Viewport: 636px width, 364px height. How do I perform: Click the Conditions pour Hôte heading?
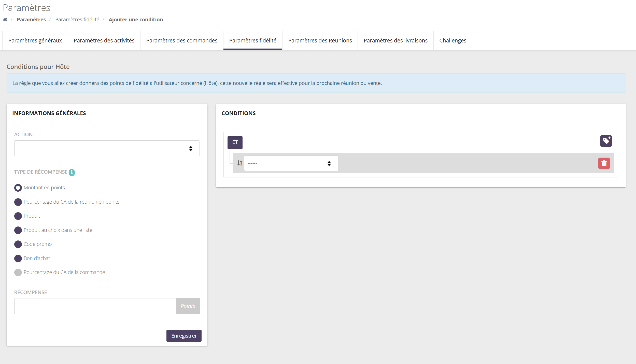coord(38,67)
